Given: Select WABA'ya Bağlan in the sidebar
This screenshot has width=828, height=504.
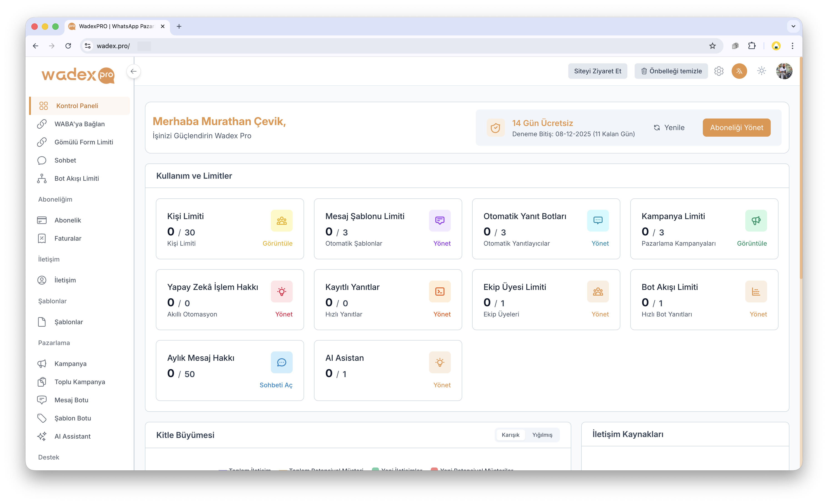Looking at the screenshot, I should click(x=80, y=124).
